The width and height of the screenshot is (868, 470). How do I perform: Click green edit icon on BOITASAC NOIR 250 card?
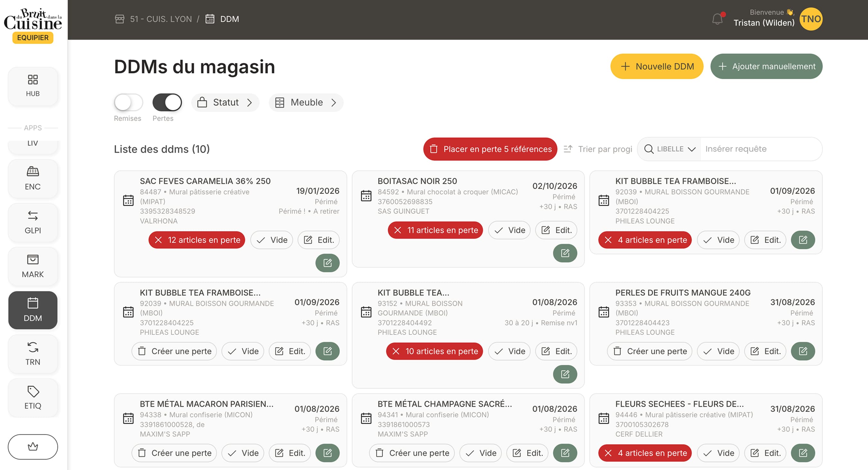point(565,253)
